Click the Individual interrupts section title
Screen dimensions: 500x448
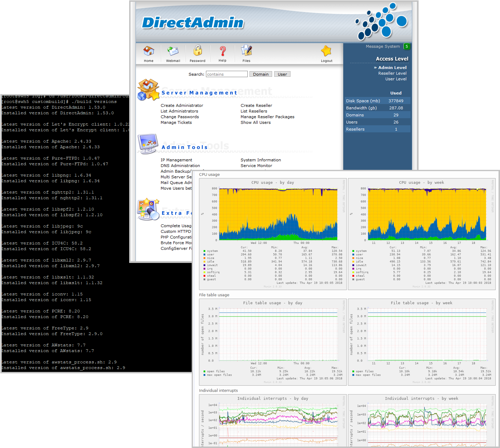218,390
